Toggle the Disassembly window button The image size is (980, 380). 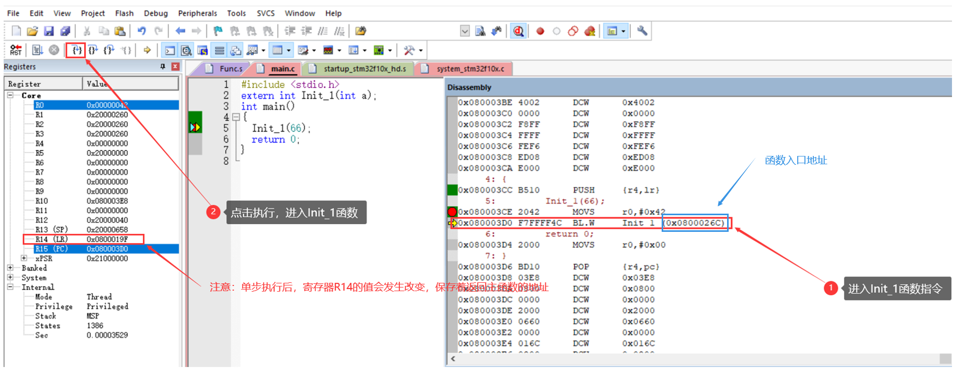tap(186, 50)
